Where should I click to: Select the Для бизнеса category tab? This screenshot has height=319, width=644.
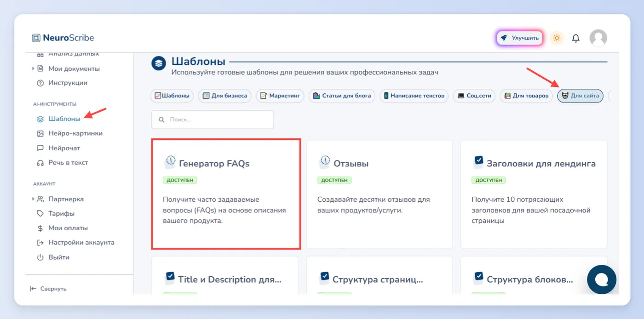pos(225,96)
